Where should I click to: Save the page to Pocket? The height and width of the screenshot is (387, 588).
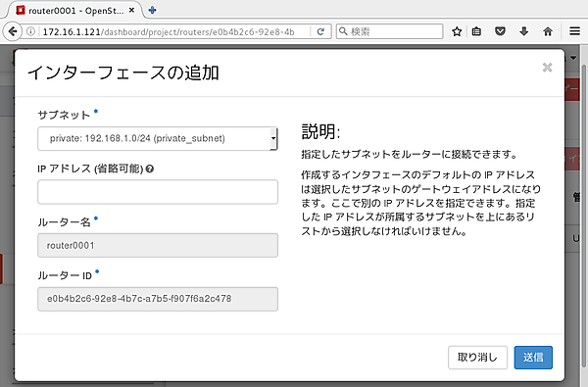coord(500,31)
